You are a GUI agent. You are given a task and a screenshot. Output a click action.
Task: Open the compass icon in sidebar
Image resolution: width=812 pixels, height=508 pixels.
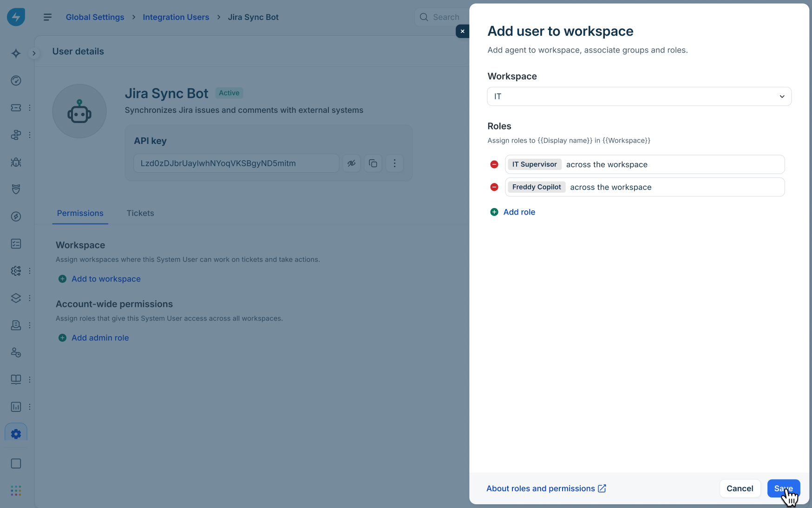pyautogui.click(x=16, y=216)
